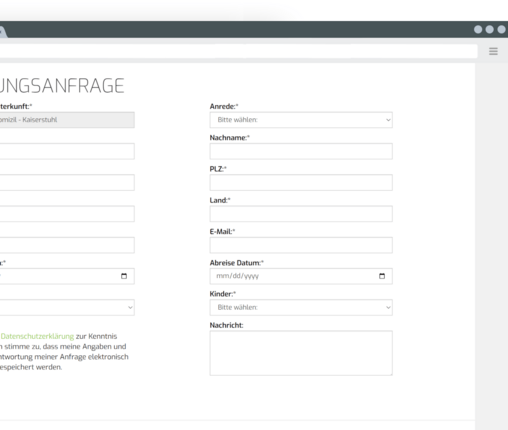
Task: Click the first window control dot
Action: pos(478,30)
